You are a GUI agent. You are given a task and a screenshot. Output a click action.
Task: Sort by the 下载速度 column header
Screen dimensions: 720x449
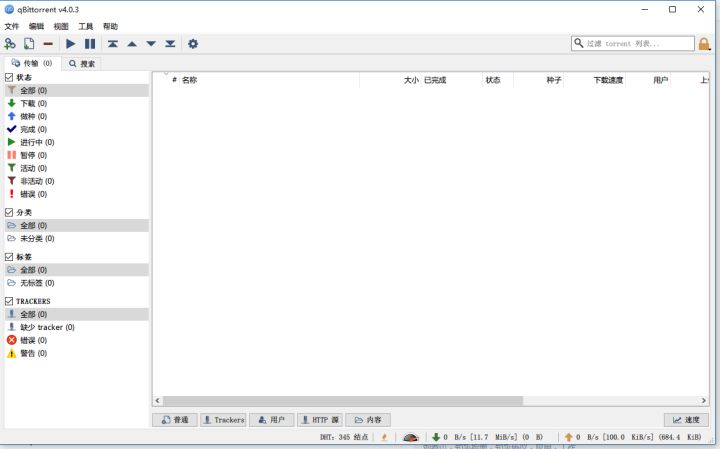pyautogui.click(x=595, y=80)
